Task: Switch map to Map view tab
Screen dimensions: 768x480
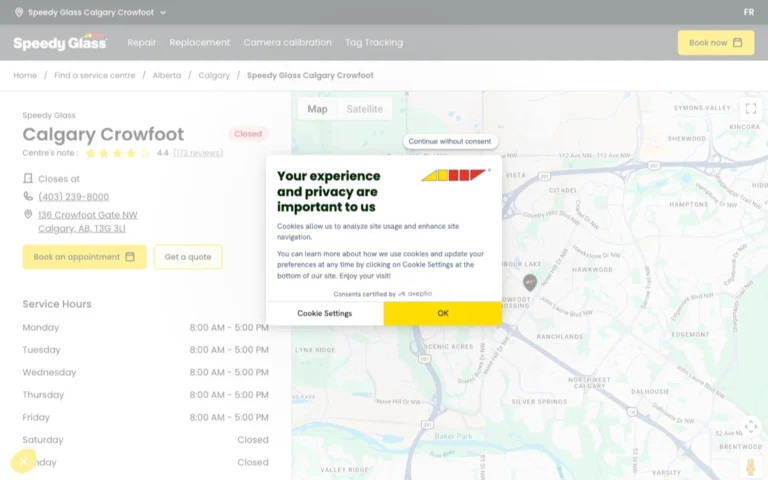Action: point(317,109)
